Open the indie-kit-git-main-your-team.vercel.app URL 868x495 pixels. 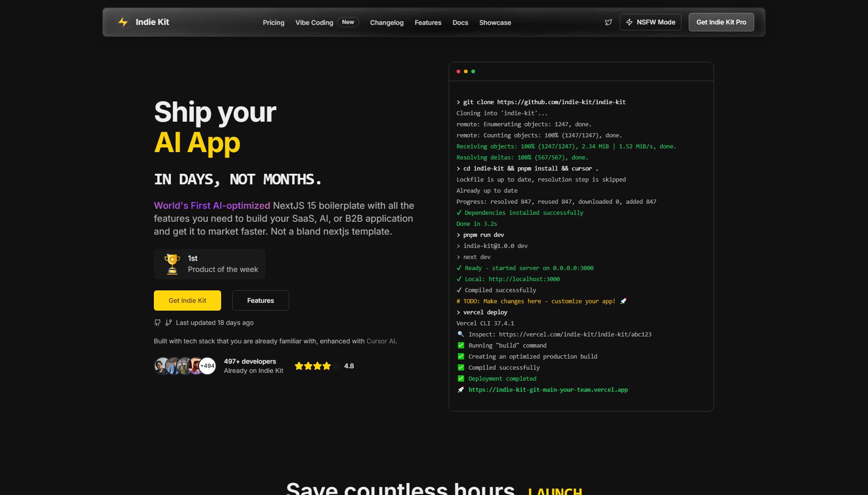[548, 389]
